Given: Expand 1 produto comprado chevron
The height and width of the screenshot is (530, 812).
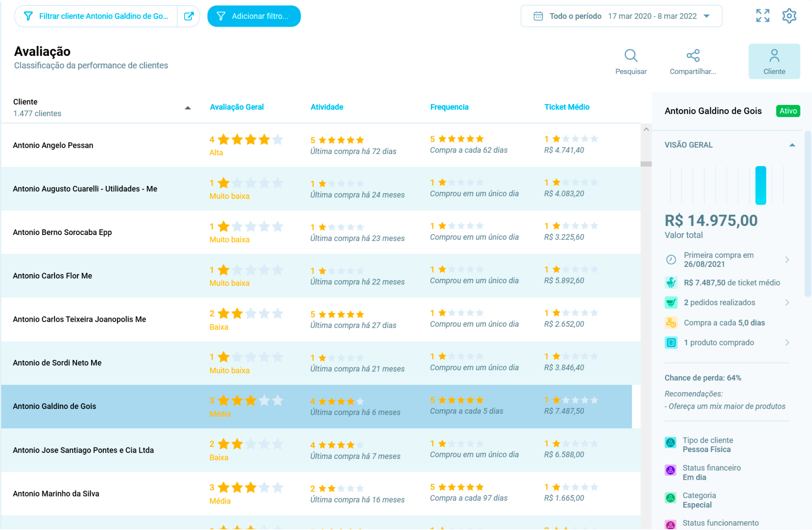Looking at the screenshot, I should point(787,343).
